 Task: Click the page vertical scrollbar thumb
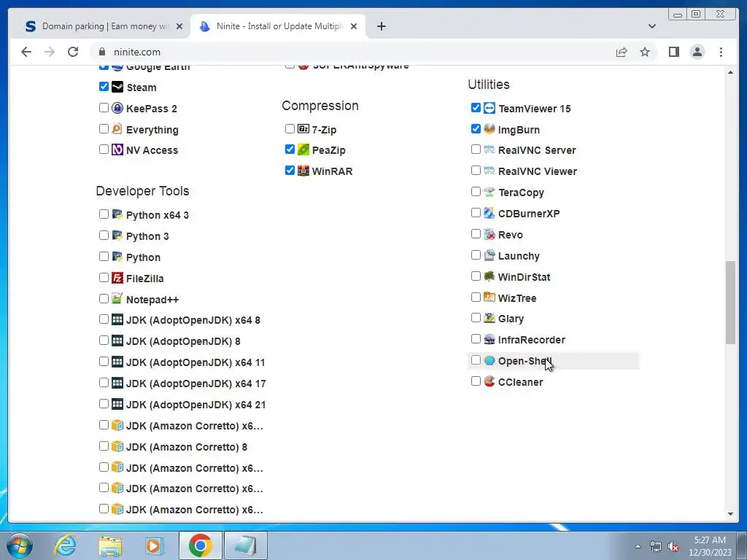coord(730,302)
